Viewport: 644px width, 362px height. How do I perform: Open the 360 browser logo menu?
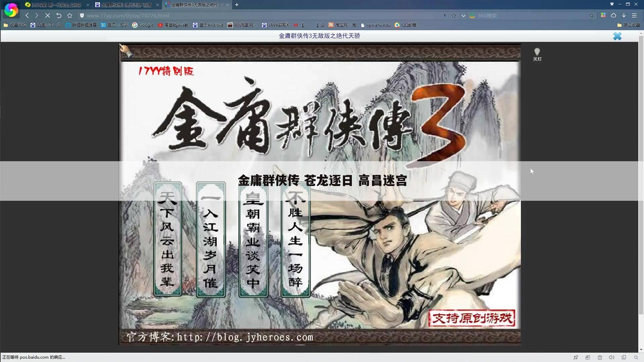(11, 10)
